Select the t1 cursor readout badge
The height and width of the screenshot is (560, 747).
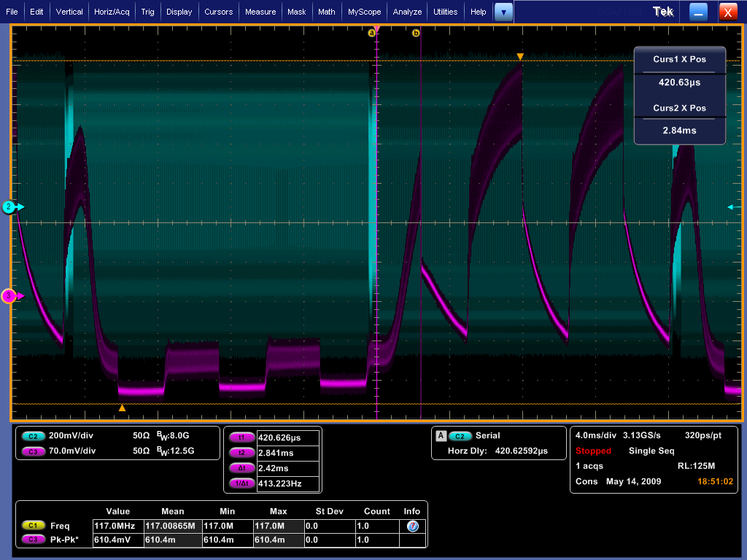coord(241,438)
